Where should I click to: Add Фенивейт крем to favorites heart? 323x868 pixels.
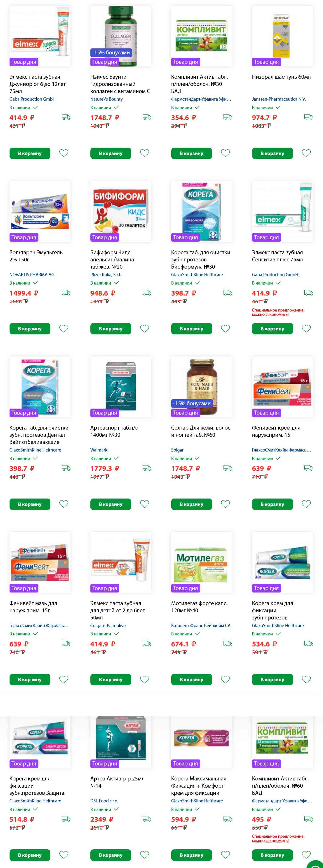[306, 504]
